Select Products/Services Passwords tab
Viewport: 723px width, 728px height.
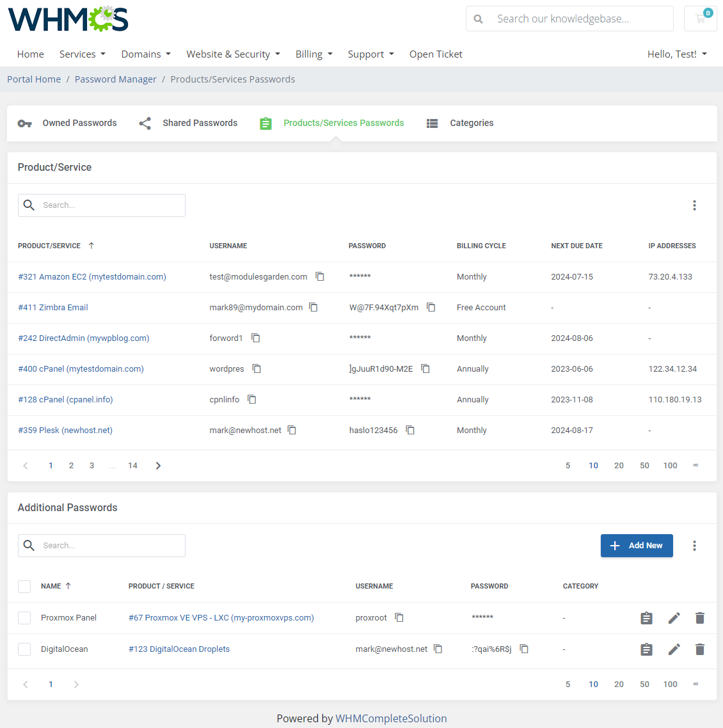(331, 123)
